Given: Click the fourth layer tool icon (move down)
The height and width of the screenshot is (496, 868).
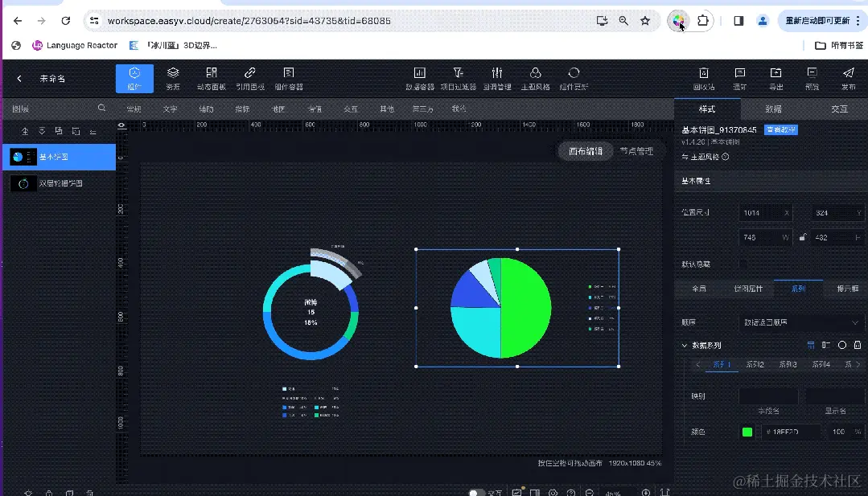Looking at the screenshot, I should point(76,131).
